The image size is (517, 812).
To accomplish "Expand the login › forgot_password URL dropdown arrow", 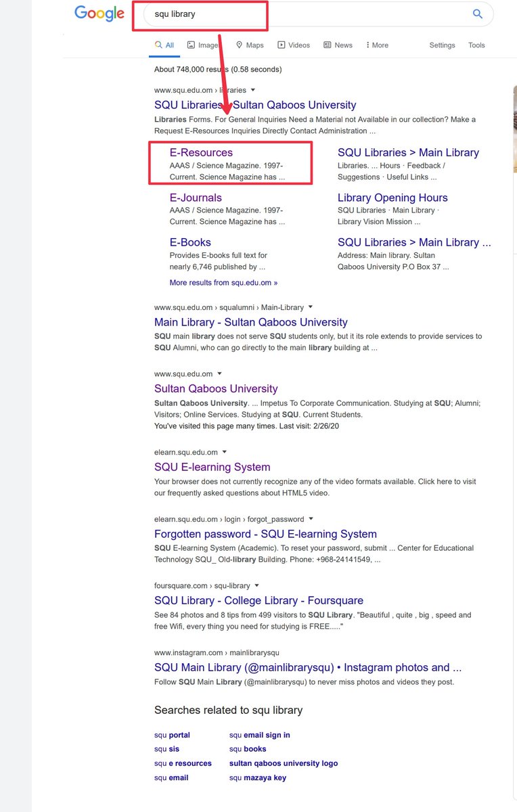I will point(311,519).
